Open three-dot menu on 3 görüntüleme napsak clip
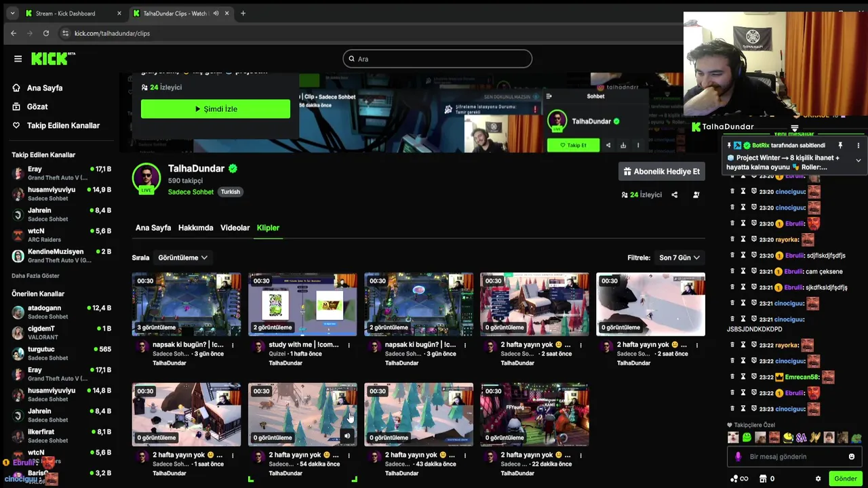The image size is (868, 488). click(233, 345)
